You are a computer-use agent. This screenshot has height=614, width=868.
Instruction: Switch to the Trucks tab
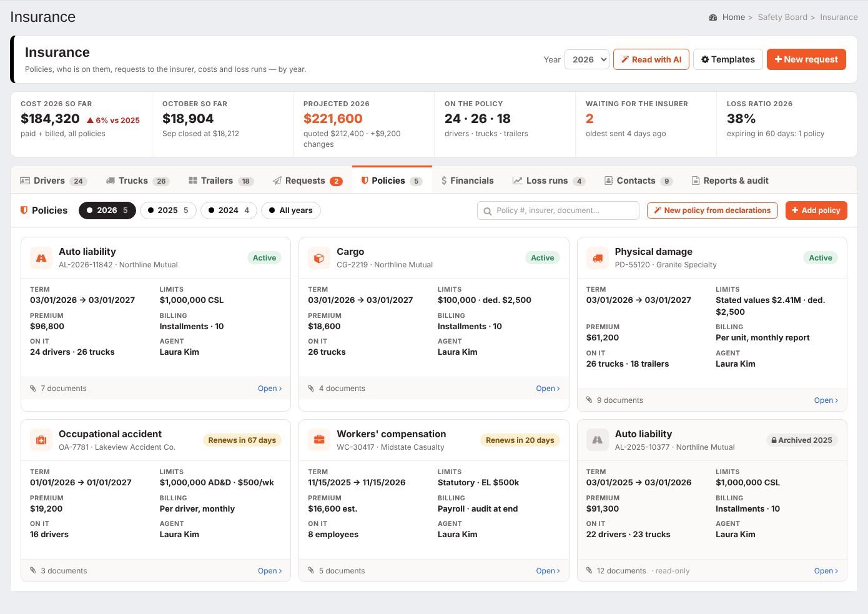point(137,181)
